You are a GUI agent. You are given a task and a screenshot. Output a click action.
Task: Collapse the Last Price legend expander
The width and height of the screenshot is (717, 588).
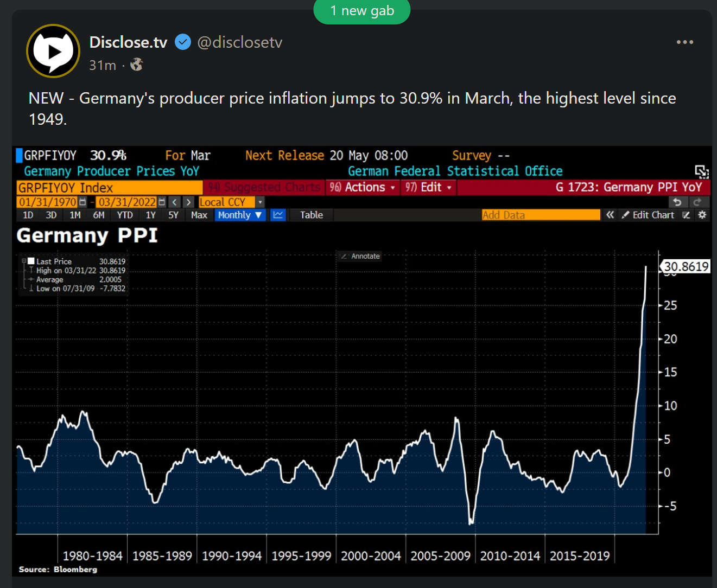point(23,261)
